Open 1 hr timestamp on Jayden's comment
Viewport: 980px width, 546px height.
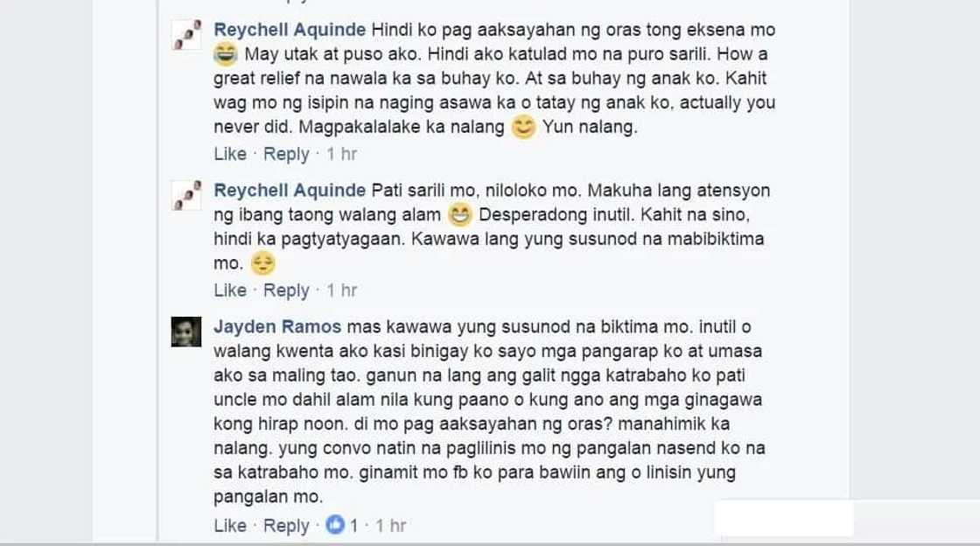(x=391, y=525)
